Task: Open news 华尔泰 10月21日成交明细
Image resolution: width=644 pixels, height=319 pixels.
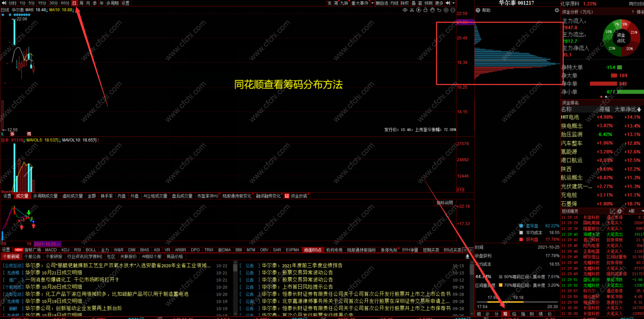Action: point(54,273)
